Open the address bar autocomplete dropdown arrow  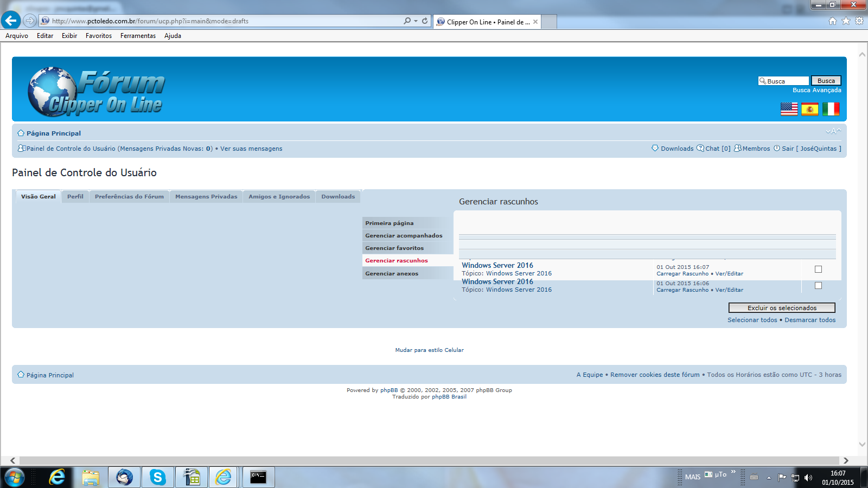416,21
